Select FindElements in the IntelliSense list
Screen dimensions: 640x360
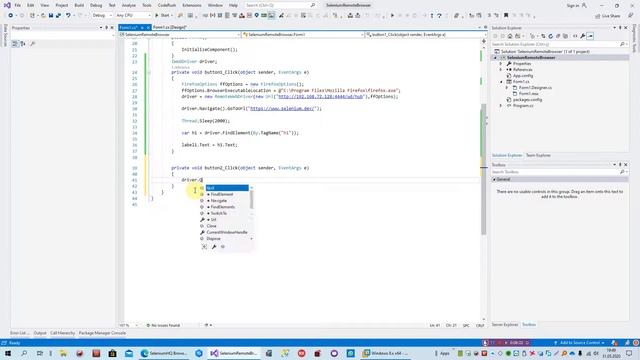[x=224, y=207]
